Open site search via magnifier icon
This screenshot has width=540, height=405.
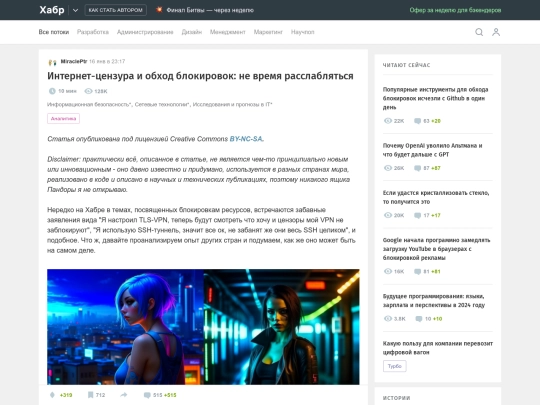[x=479, y=32]
